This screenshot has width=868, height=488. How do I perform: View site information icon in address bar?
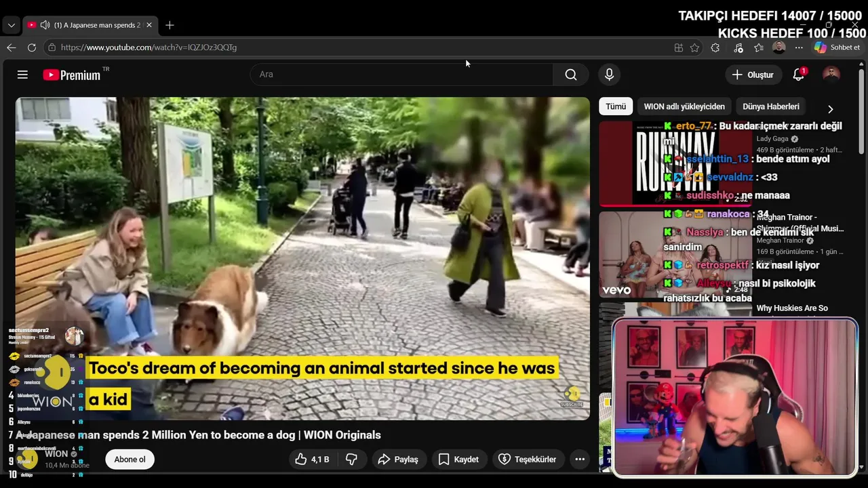tap(52, 47)
